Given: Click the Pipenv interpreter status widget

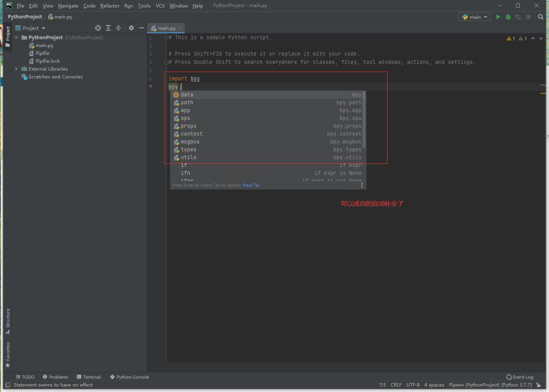Looking at the screenshot, I should click(490, 385).
